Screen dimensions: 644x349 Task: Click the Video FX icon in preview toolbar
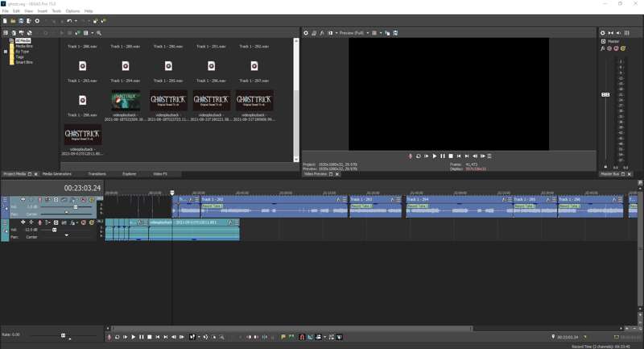(322, 33)
